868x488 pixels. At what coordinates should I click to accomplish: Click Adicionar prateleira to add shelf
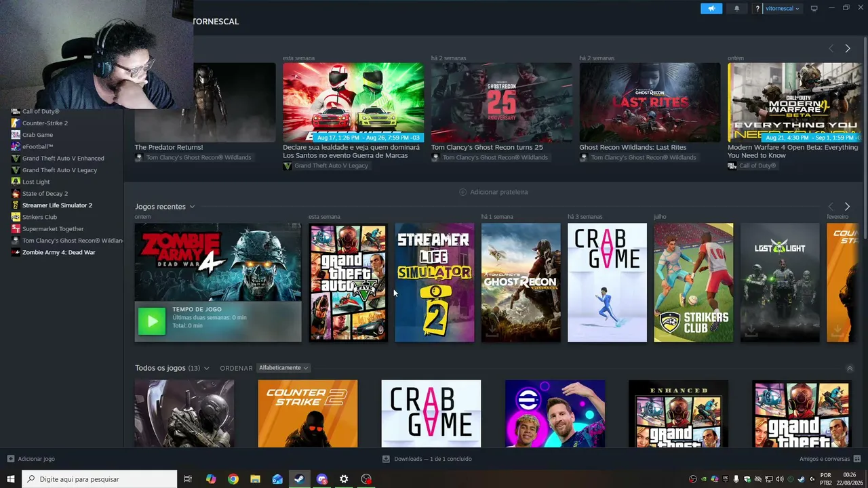(x=494, y=192)
